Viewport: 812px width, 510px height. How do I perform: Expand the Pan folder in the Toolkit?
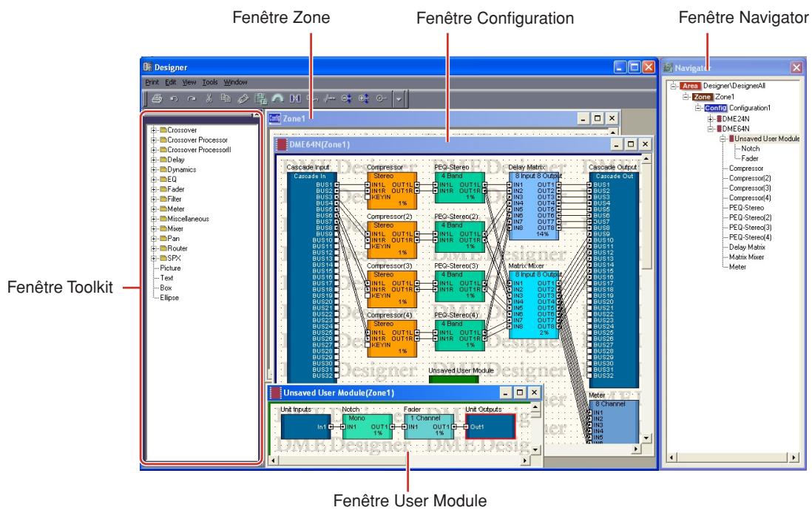[154, 238]
